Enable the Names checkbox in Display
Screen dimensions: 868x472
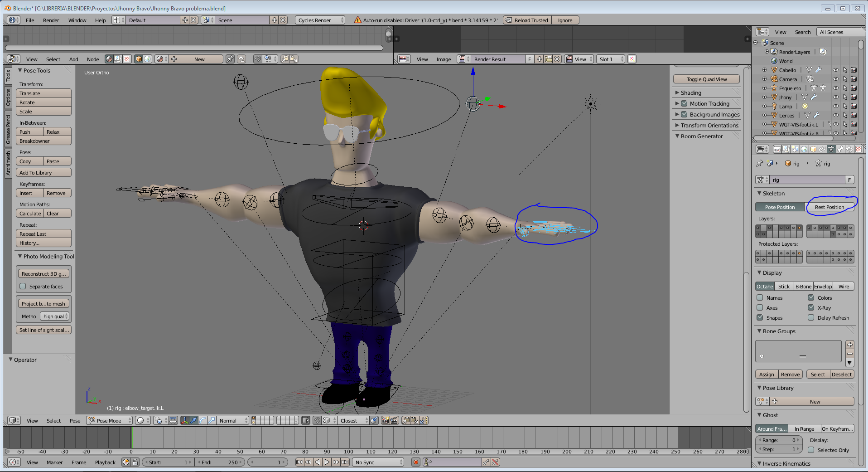[760, 297]
